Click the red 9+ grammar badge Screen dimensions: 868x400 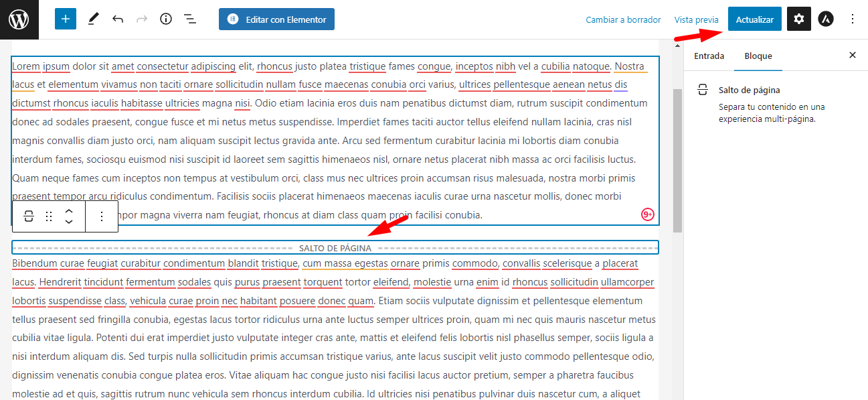648,214
